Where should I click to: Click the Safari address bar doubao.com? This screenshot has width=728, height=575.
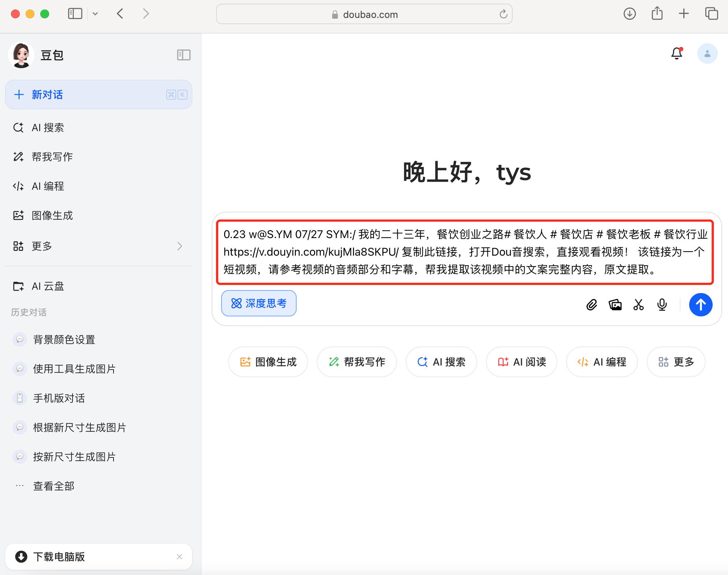coord(364,14)
